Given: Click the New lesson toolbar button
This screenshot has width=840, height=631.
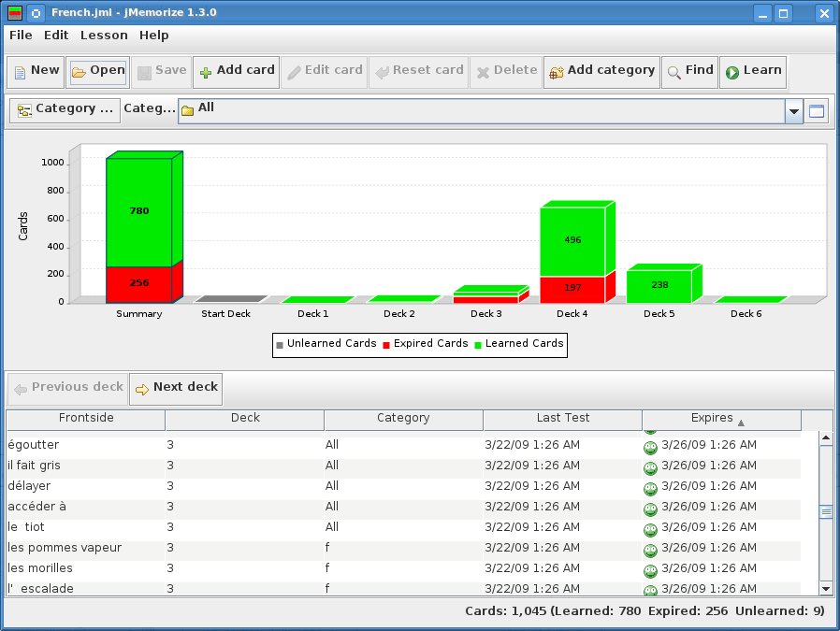Looking at the screenshot, I should click(36, 72).
